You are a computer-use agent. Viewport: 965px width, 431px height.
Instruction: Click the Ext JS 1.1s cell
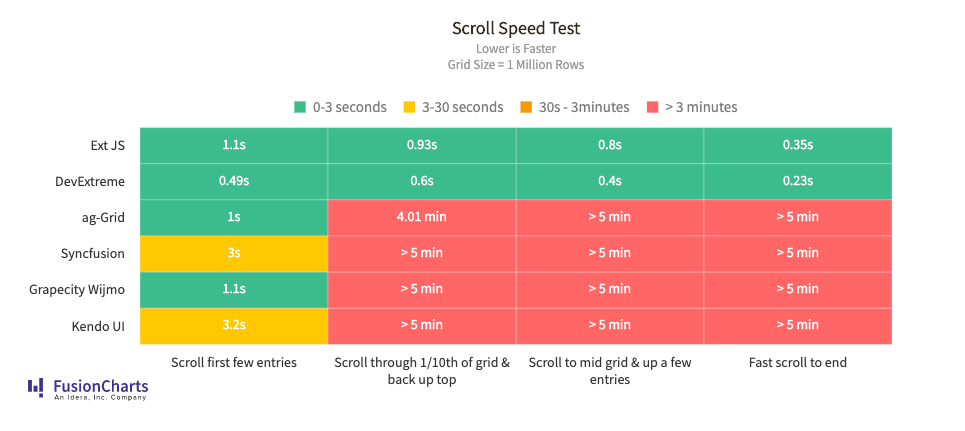pos(234,145)
